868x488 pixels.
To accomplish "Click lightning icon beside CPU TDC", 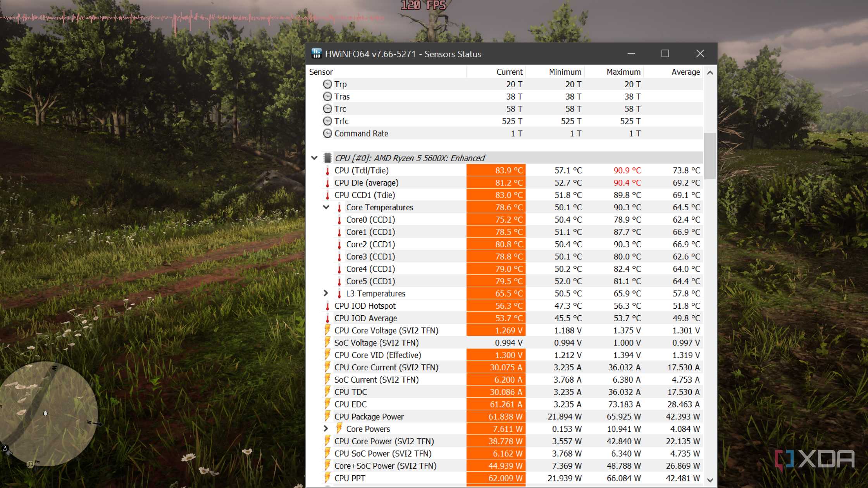I will (x=327, y=392).
